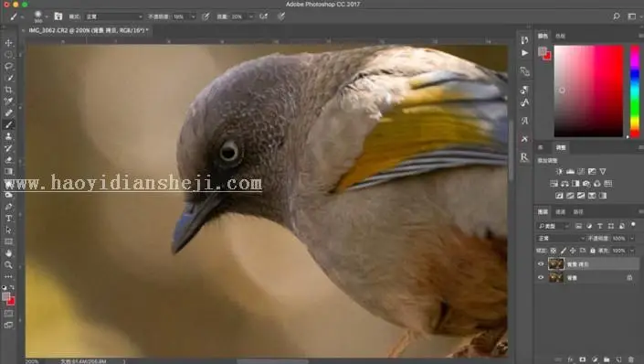Expand the brush preset picker arrow

(47, 16)
